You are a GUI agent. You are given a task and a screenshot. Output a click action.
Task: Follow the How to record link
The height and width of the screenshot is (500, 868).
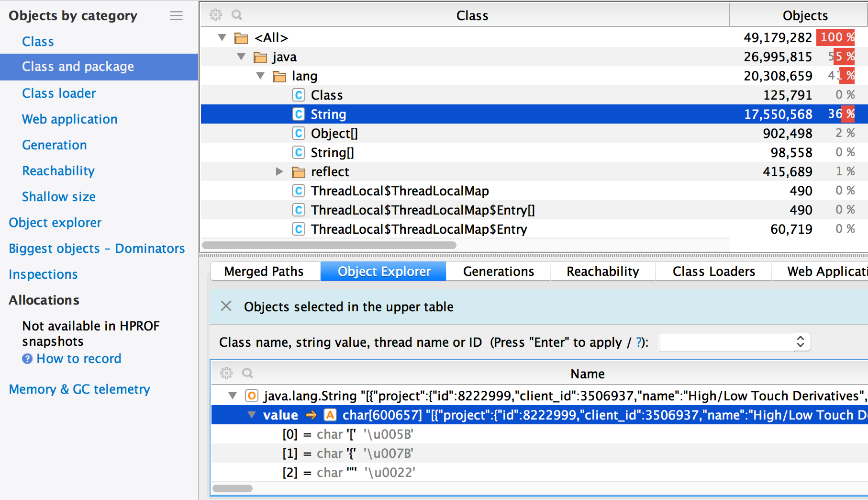[80, 359]
